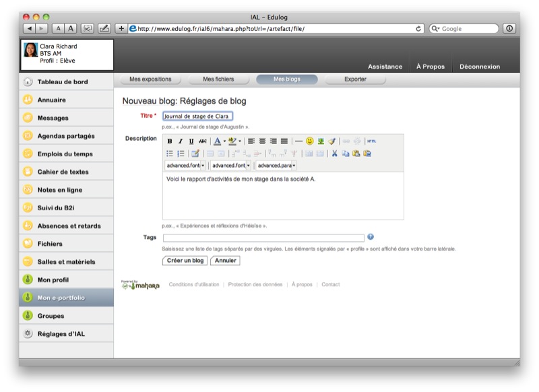Click the Créer un blog button
The width and height of the screenshot is (539, 392).
point(185,261)
